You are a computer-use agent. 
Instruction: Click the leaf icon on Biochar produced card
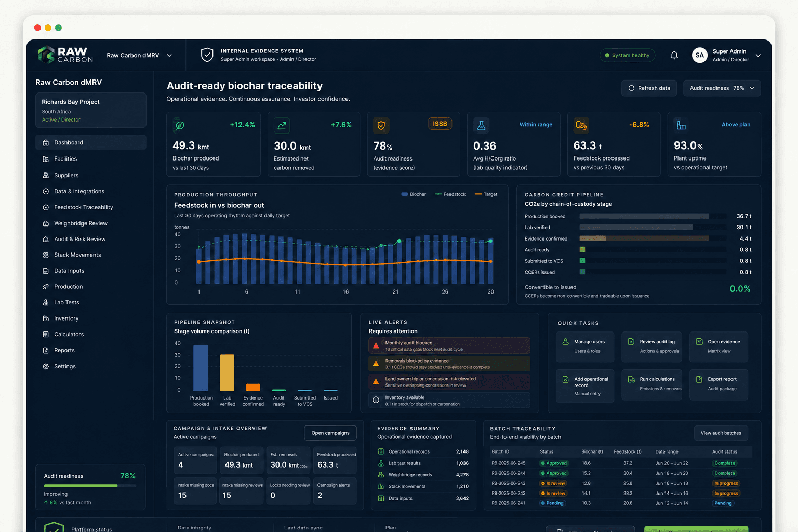coord(180,125)
